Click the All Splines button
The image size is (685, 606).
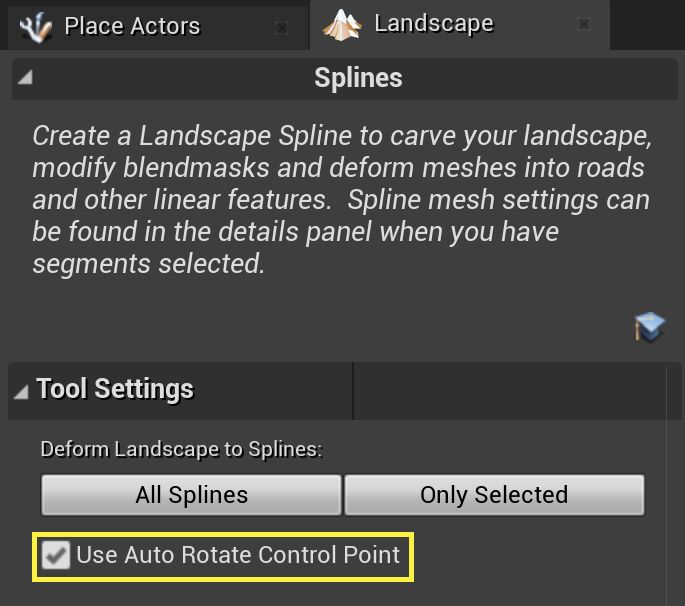(x=191, y=495)
